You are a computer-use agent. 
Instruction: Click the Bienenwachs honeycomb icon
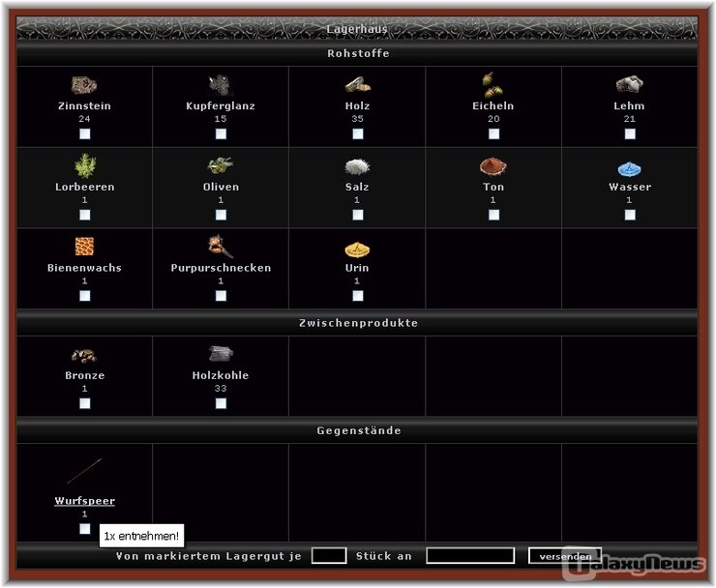[x=84, y=247]
